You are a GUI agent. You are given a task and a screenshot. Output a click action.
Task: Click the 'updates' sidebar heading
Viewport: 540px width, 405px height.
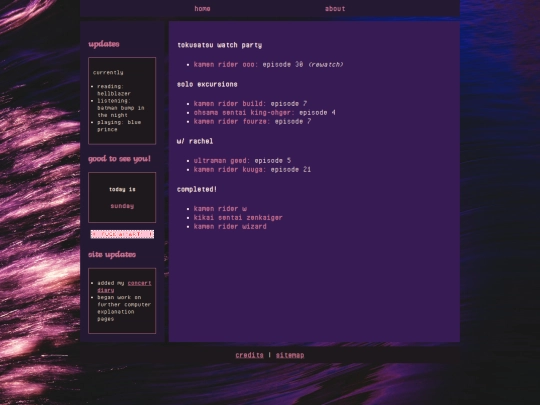pos(104,44)
